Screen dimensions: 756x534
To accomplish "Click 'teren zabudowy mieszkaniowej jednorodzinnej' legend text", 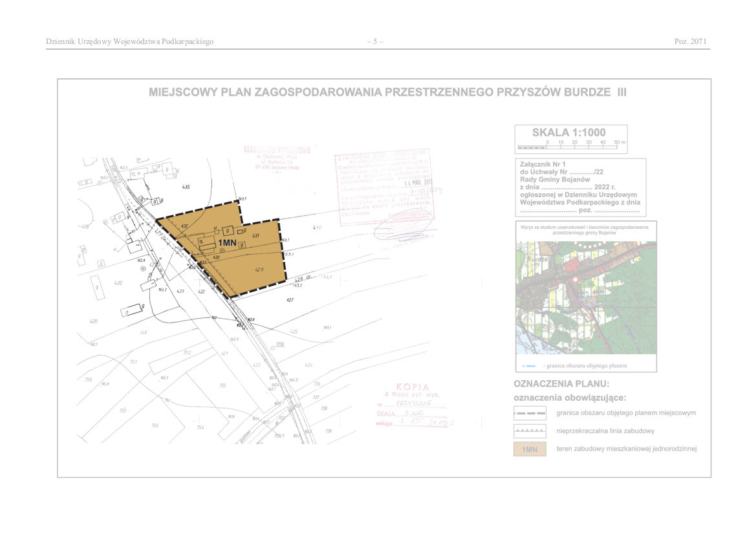I will pos(626,449).
